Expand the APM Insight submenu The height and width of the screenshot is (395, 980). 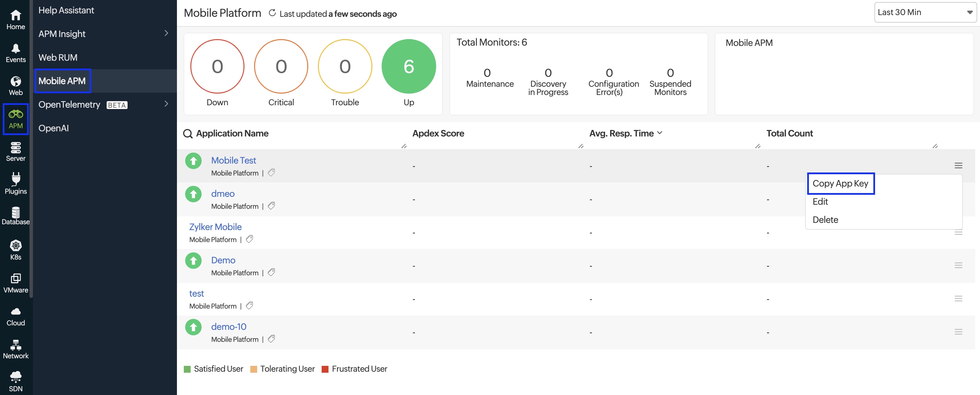[x=166, y=34]
